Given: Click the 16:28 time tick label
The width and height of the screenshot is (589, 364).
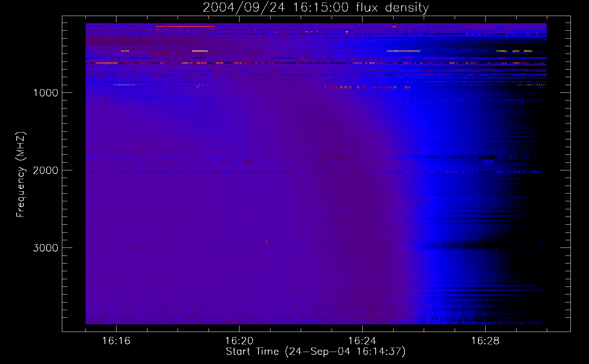Looking at the screenshot, I should 485,341.
